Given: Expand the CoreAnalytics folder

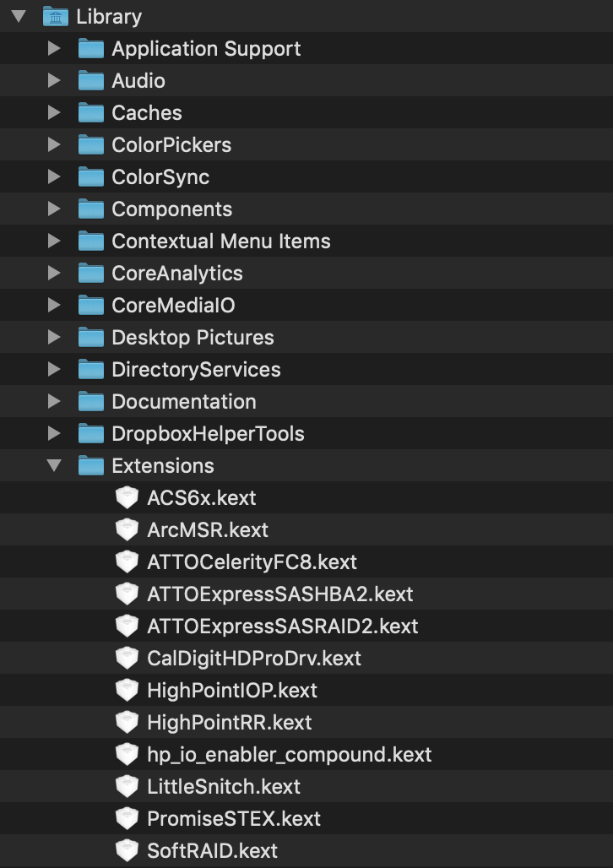Looking at the screenshot, I should point(54,273).
